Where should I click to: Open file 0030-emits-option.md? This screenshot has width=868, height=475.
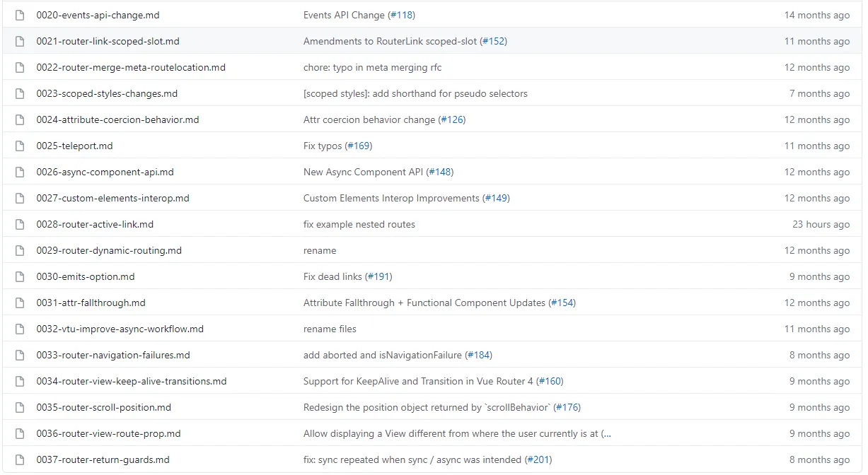tap(86, 276)
